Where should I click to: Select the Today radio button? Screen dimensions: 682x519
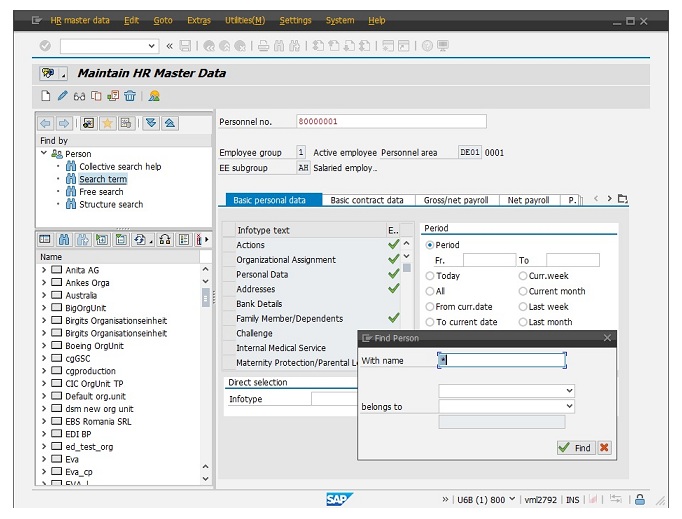pyautogui.click(x=430, y=276)
